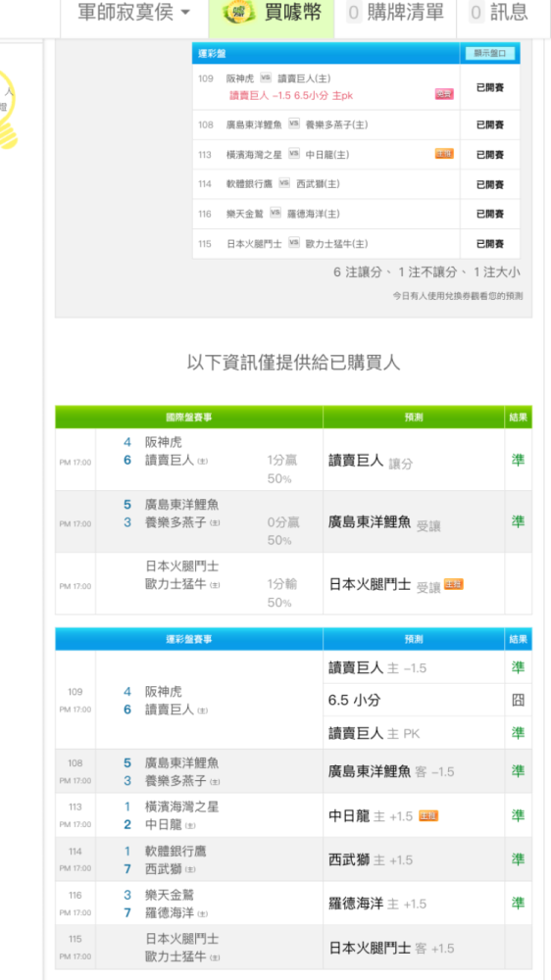This screenshot has height=980, width=551.
Task: Click the 結果 header of the 國際盤 table
Action: tap(519, 416)
